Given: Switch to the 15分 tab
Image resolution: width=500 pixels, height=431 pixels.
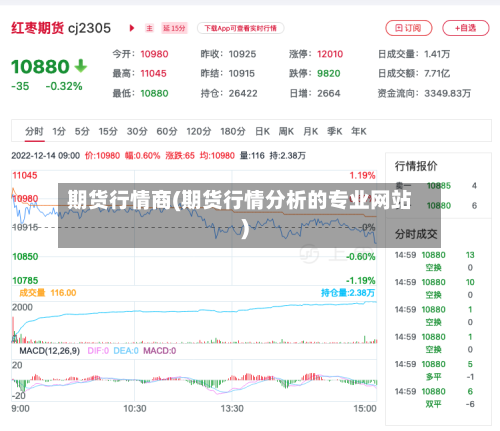Looking at the screenshot, I should 108,131.
